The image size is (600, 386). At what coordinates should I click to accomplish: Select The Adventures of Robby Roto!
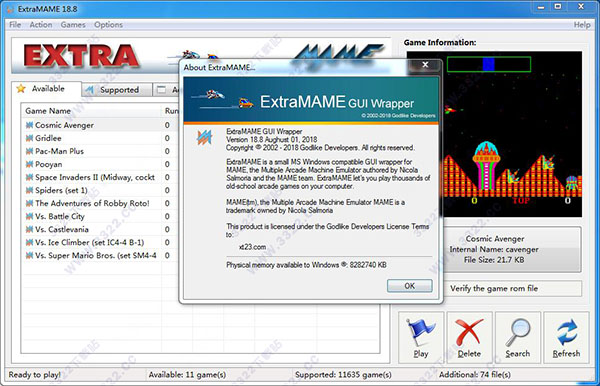pyautogui.click(x=92, y=203)
